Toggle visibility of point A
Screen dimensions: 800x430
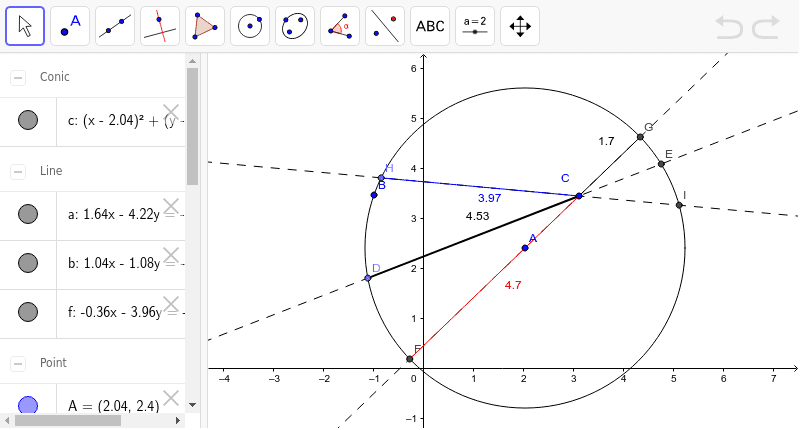(28, 406)
